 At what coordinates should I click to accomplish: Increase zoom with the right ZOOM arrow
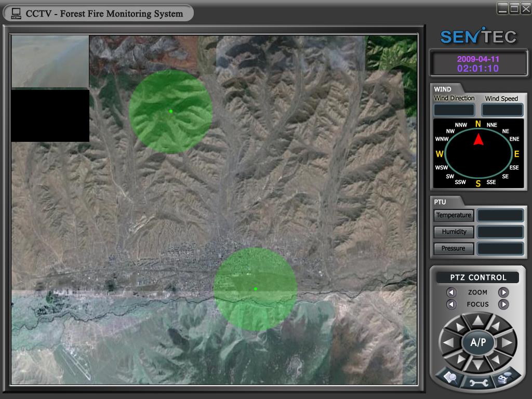point(503,292)
